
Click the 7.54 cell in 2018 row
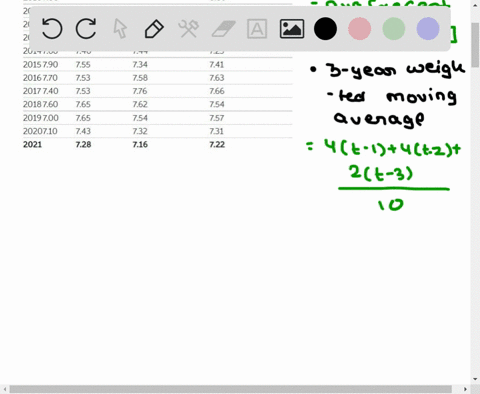click(x=217, y=104)
